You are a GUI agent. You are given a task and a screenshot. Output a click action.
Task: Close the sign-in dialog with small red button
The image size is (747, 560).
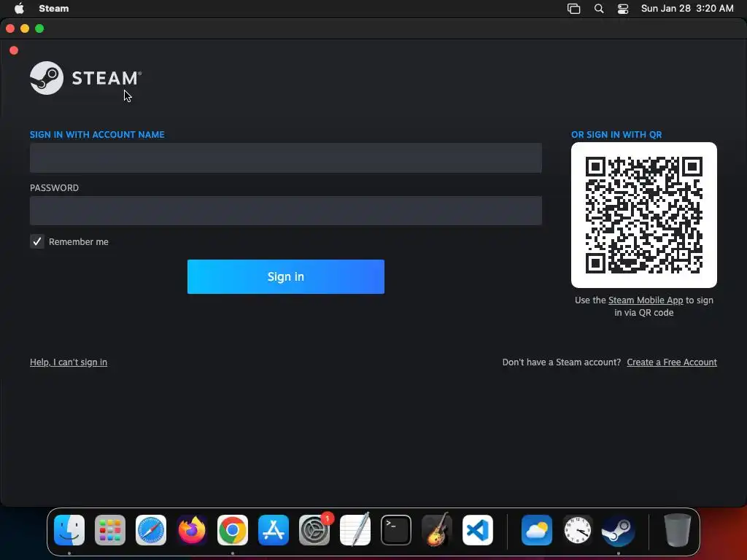pyautogui.click(x=14, y=50)
